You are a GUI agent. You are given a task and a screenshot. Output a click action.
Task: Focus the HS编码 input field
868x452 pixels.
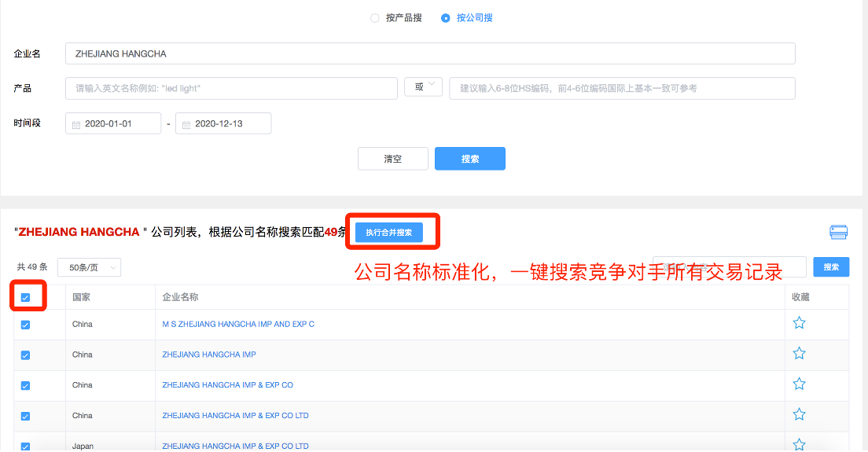pyautogui.click(x=622, y=89)
